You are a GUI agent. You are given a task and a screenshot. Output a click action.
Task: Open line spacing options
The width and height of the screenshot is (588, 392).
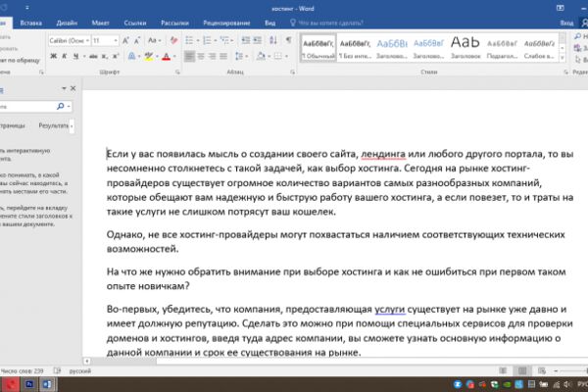(239, 56)
